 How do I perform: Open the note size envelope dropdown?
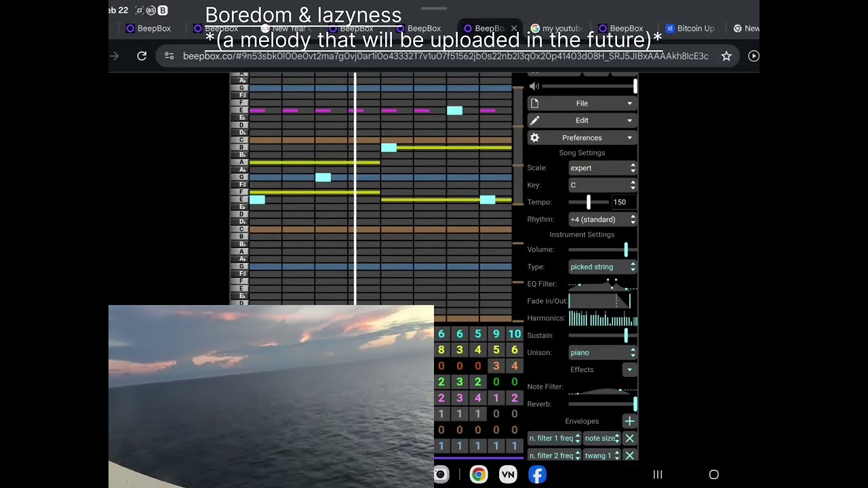coord(602,439)
